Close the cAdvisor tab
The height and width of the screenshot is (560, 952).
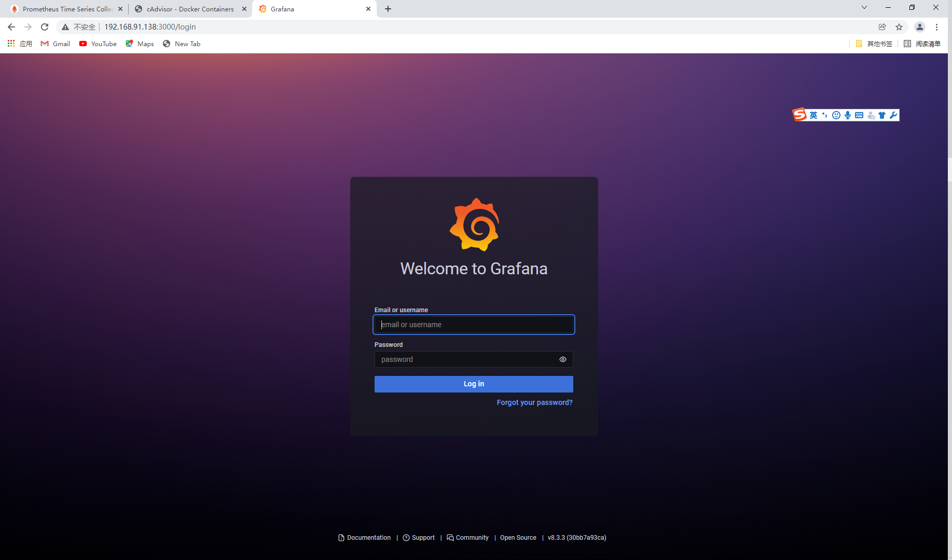click(244, 9)
